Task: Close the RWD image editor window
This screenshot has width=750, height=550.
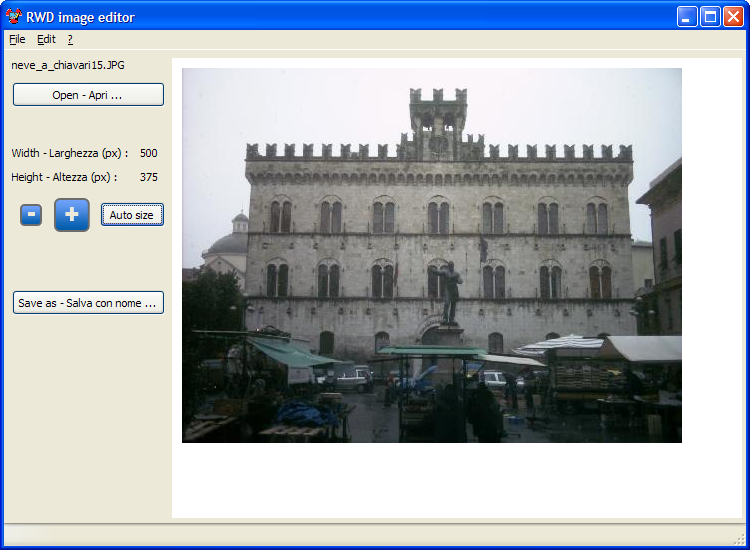Action: pos(733,17)
